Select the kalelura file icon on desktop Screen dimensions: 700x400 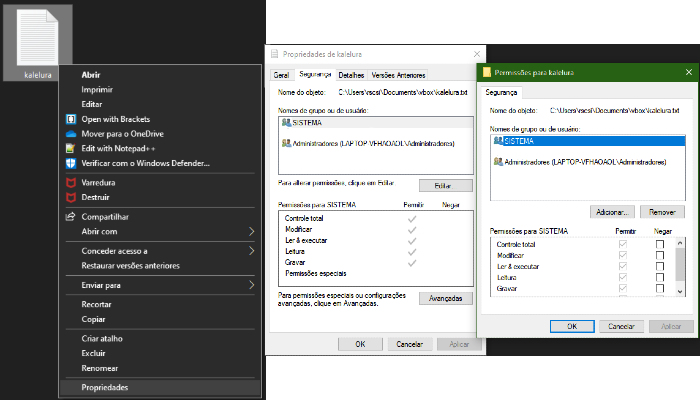point(38,38)
